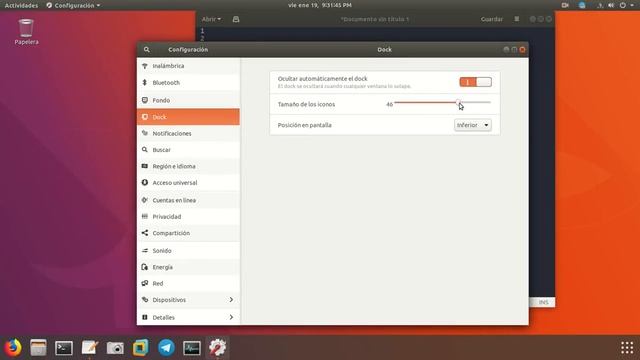Click the gedit document title header
Image resolution: width=640 pixels, height=360 pixels.
[x=375, y=19]
